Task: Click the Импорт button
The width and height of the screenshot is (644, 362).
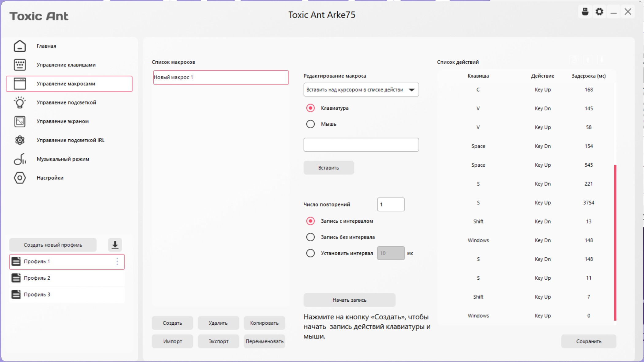Action: pos(172,341)
